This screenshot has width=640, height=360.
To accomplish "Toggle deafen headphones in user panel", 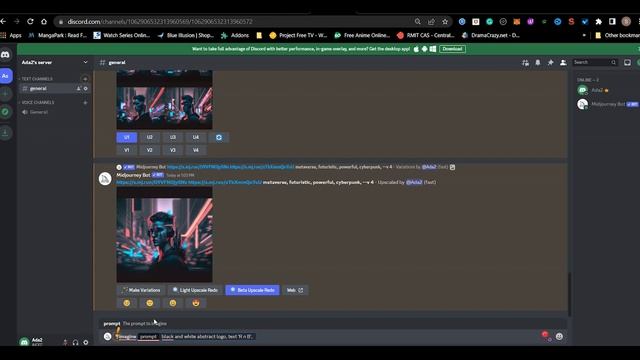I will coord(76,342).
